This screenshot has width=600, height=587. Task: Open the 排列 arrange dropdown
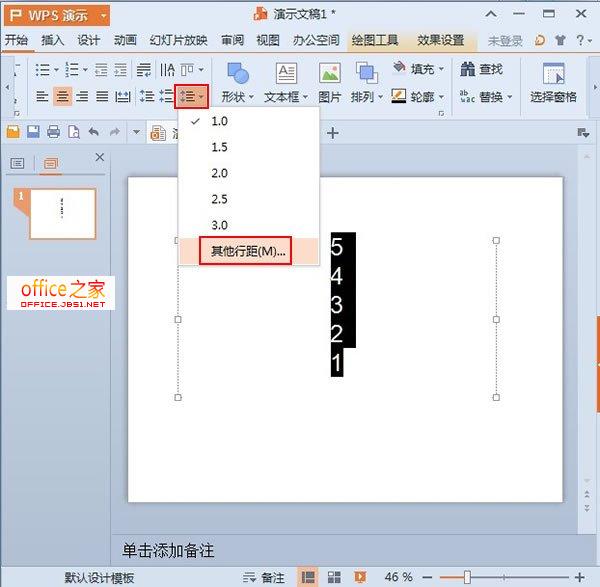click(x=367, y=82)
